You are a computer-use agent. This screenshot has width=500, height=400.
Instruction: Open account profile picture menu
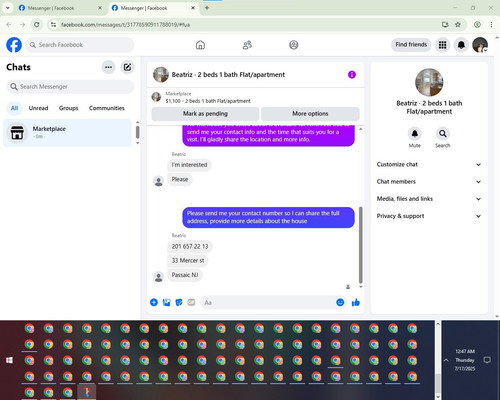tap(480, 45)
